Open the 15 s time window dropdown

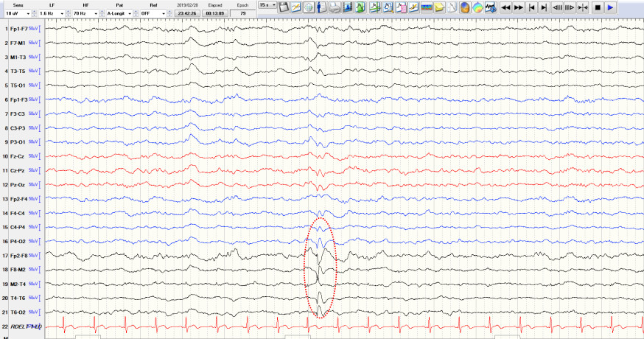267,5
